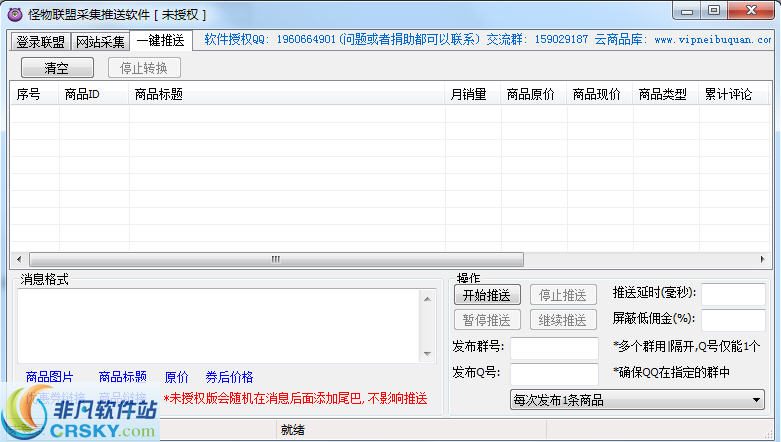This screenshot has width=781, height=442.
Task: Click the 商品标题 column header
Action: [x=287, y=94]
